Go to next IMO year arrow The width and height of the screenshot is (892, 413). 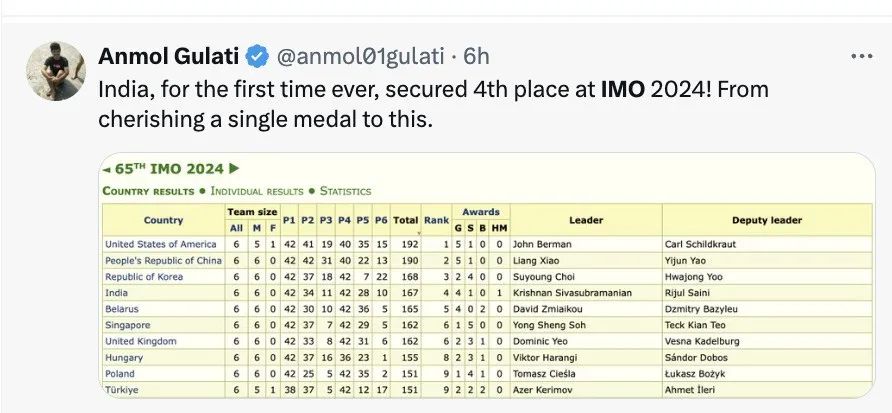tap(234, 169)
